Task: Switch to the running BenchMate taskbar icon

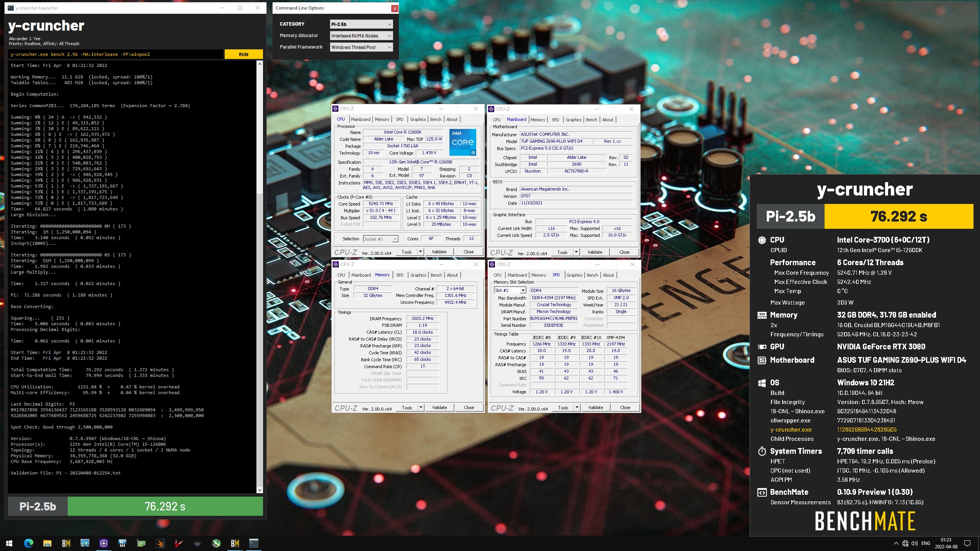Action: pyautogui.click(x=235, y=543)
